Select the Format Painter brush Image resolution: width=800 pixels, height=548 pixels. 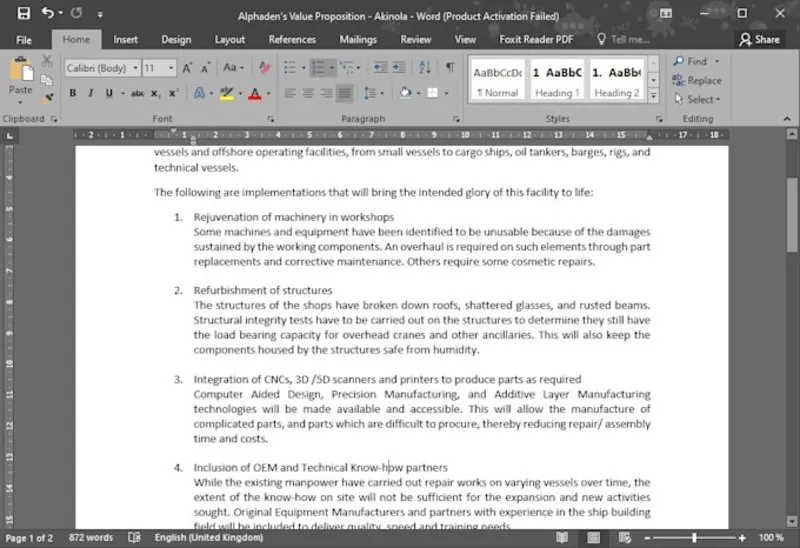pyautogui.click(x=48, y=97)
